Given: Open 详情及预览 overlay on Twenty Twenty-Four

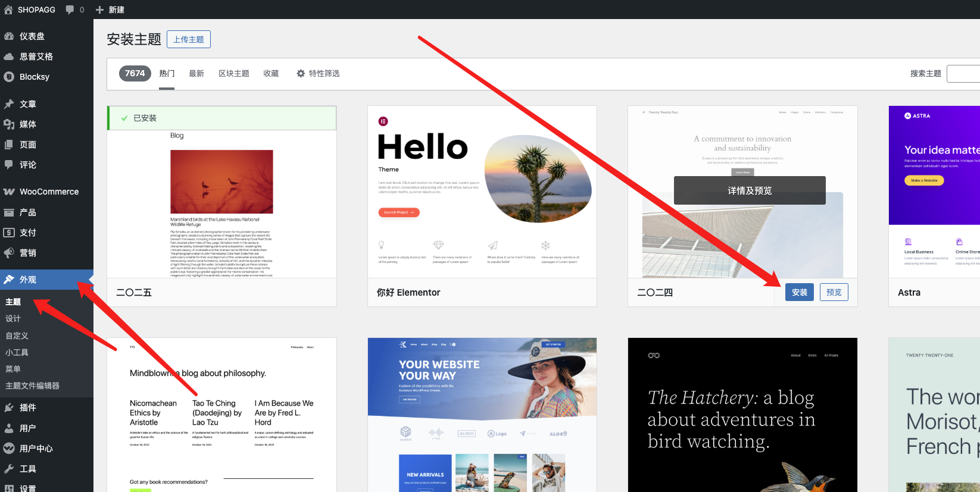Looking at the screenshot, I should 750,190.
